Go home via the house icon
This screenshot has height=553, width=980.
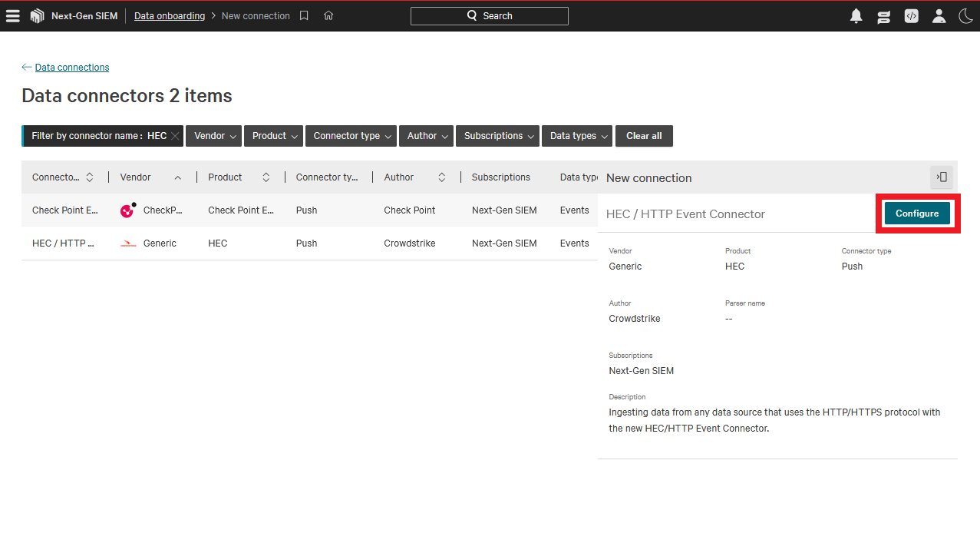click(x=328, y=15)
